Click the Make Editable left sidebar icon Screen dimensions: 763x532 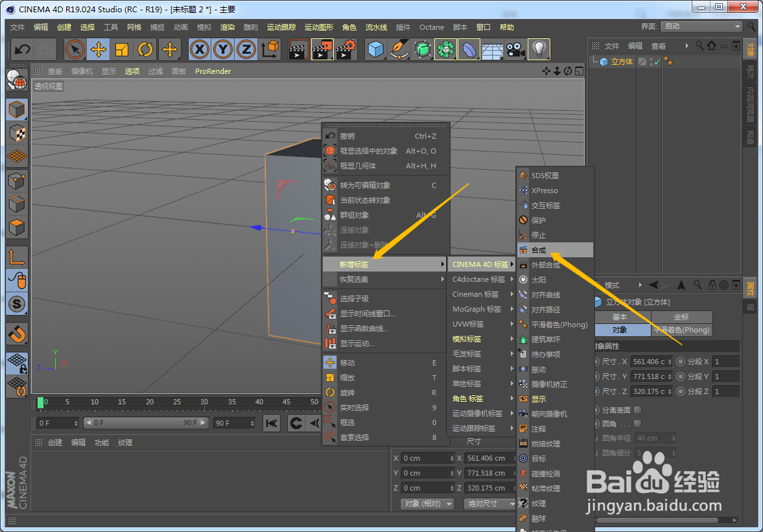click(x=17, y=80)
